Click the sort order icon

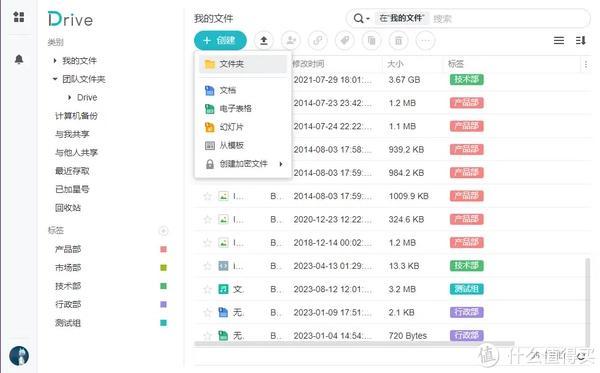pos(580,41)
